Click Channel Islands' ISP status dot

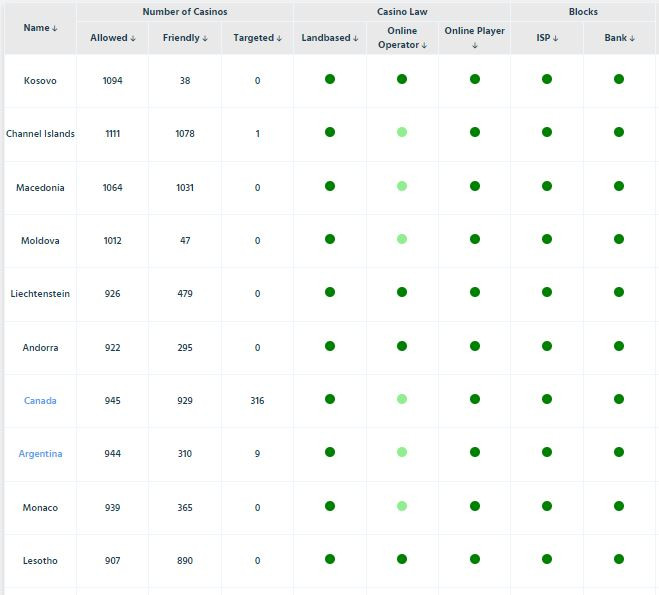coord(547,132)
